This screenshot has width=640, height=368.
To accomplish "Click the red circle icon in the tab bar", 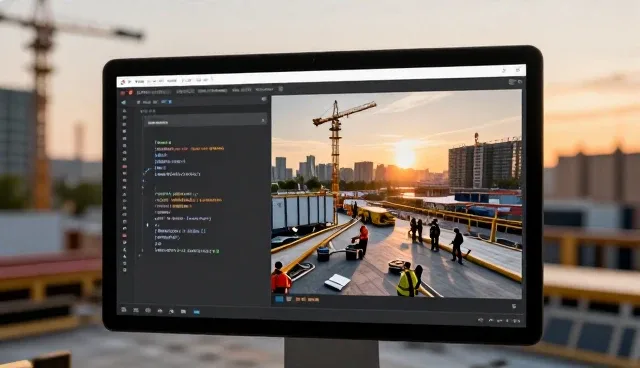I will point(131,93).
